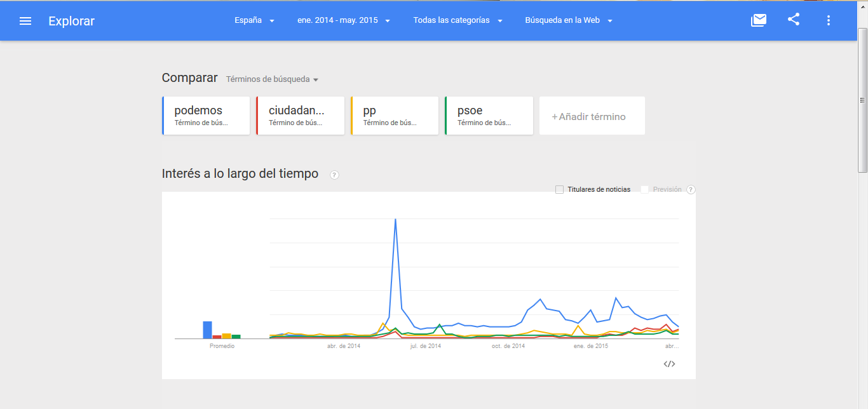
Task: Click the vertical page scrollbar thumb
Action: click(x=862, y=100)
